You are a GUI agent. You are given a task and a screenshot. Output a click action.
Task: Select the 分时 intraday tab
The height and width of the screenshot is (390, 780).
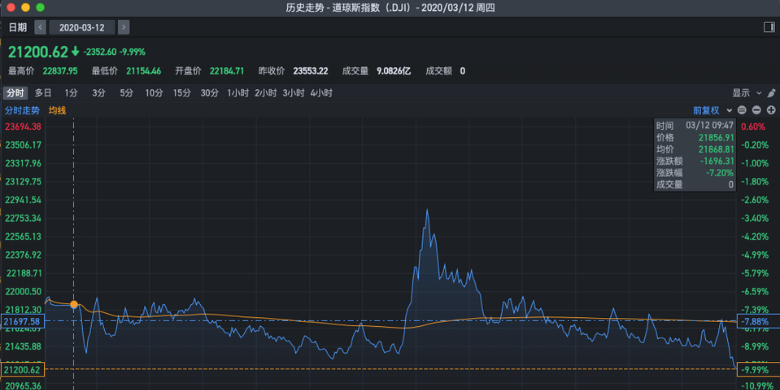coord(15,93)
